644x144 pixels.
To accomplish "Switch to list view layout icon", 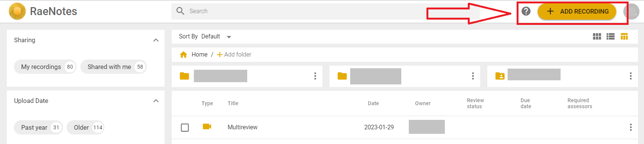I will (611, 37).
